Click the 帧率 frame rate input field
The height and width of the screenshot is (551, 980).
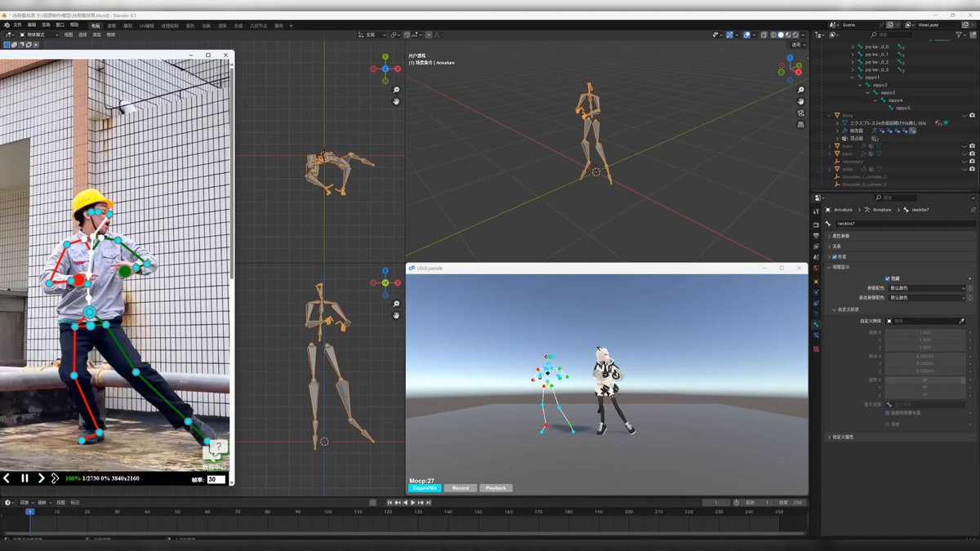[216, 480]
